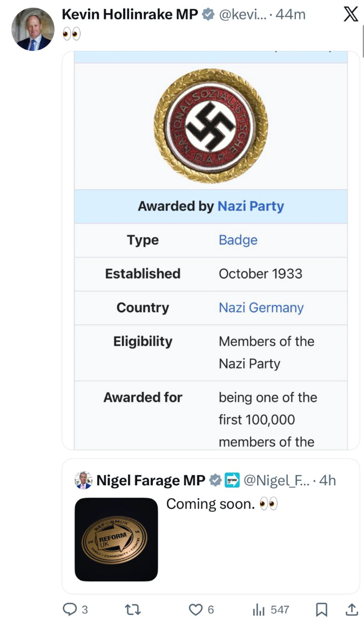Follow the Nazi Party link
The width and height of the screenshot is (364, 629).
coord(251,206)
